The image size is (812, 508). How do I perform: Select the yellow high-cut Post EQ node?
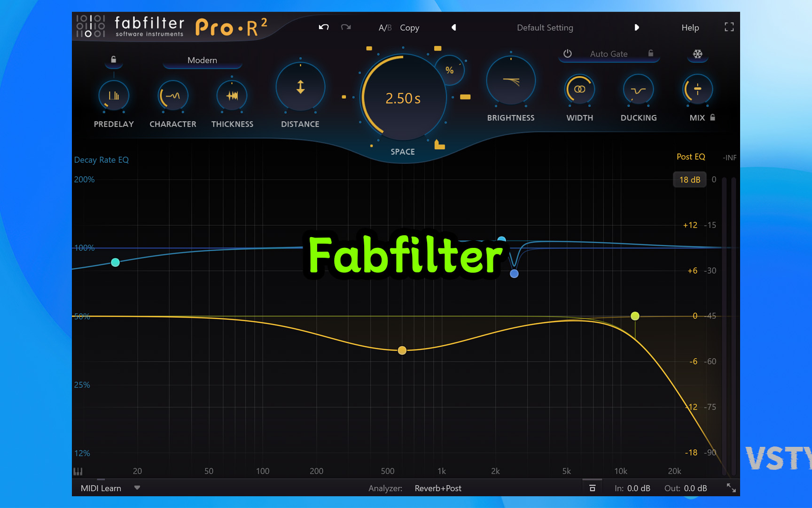click(x=635, y=316)
